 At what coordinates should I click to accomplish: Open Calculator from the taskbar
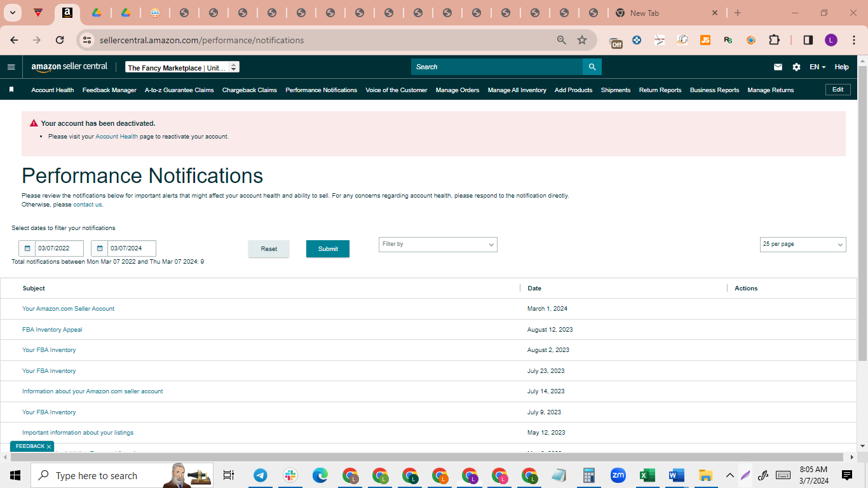tap(589, 475)
